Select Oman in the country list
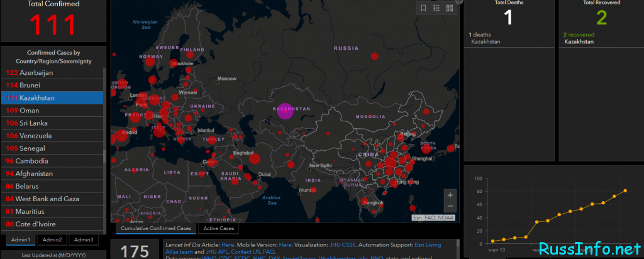Screen dimensions: 644x259 [52, 111]
